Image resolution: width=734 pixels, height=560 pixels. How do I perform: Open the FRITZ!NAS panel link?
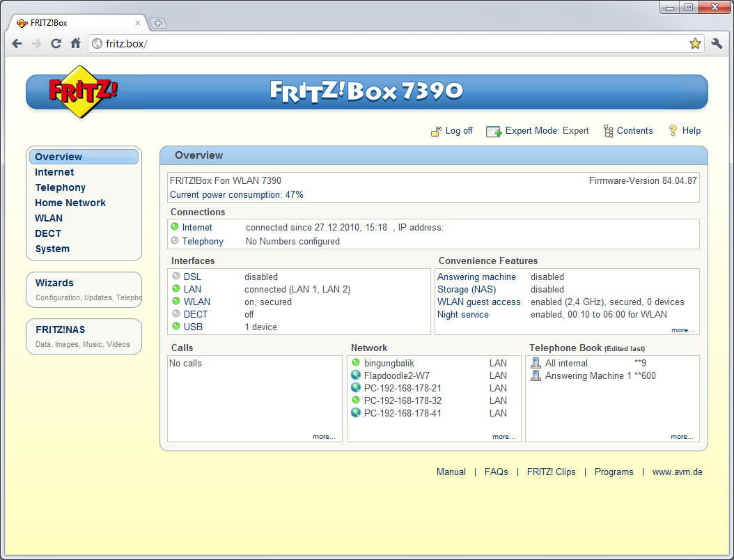tap(61, 329)
